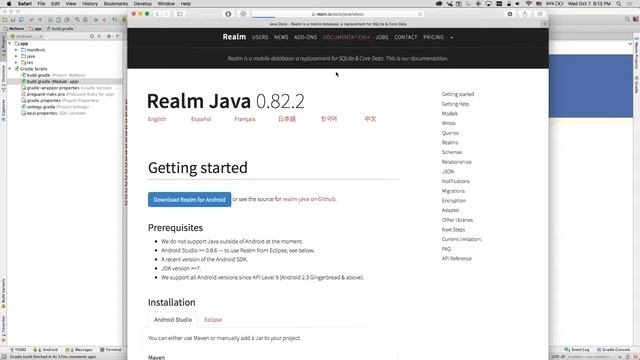Image resolution: width=640 pixels, height=360 pixels.
Task: Switch docs language to Français
Action: 245,119
